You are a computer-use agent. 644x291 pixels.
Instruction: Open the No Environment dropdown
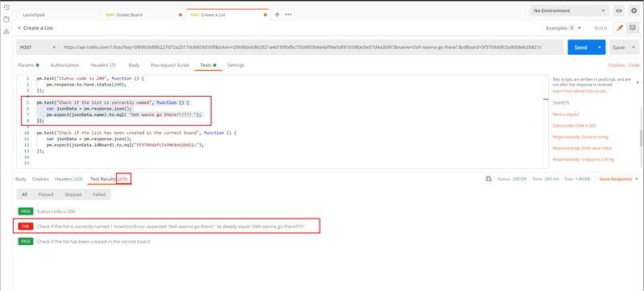pyautogui.click(x=570, y=10)
